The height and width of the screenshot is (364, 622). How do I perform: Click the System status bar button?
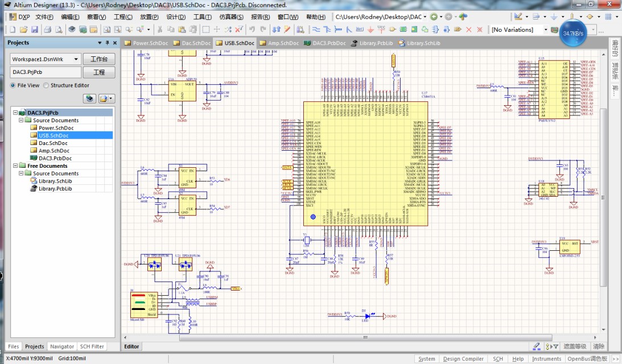coord(426,358)
